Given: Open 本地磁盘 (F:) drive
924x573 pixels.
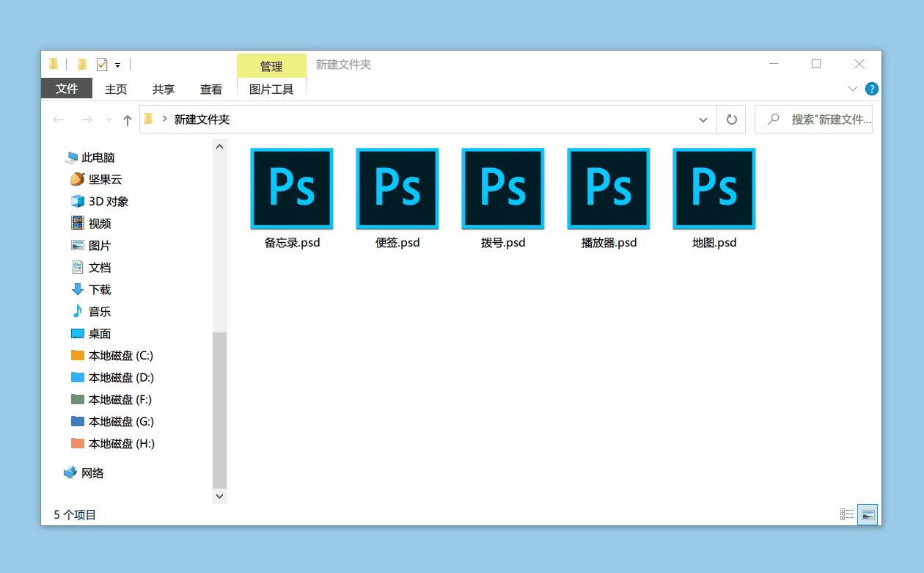Looking at the screenshot, I should 111,400.
